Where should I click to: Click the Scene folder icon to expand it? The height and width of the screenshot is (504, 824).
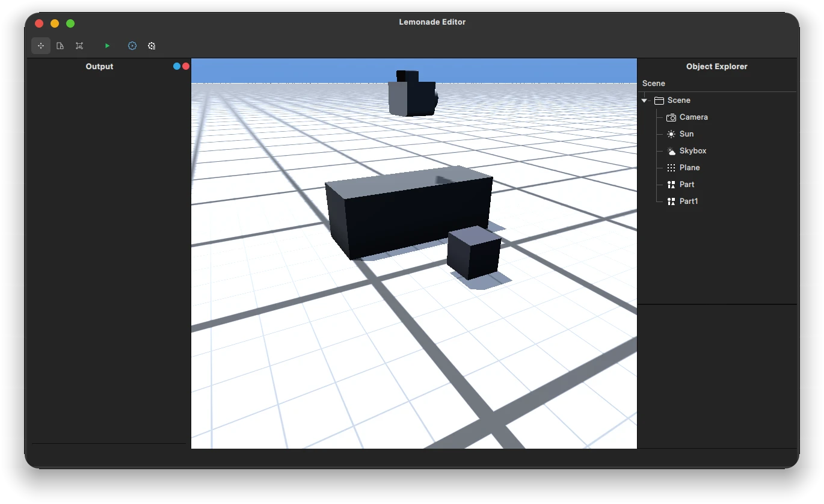(x=659, y=100)
